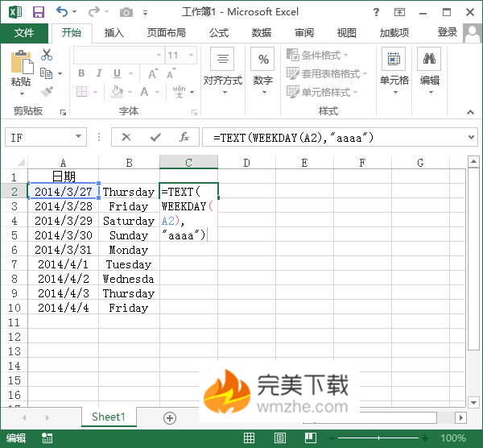The width and height of the screenshot is (483, 448).
Task: Click the zoom slider handle
Action: pos(378,438)
